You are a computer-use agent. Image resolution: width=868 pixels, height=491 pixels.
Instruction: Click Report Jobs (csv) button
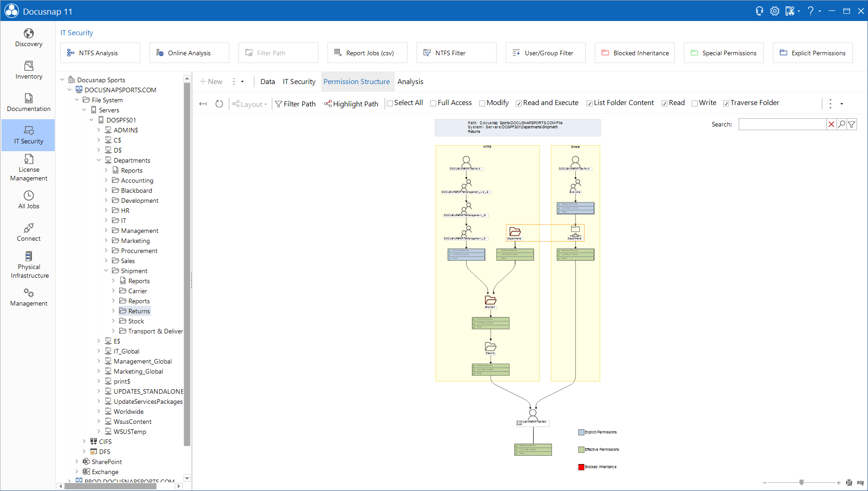[x=367, y=53]
